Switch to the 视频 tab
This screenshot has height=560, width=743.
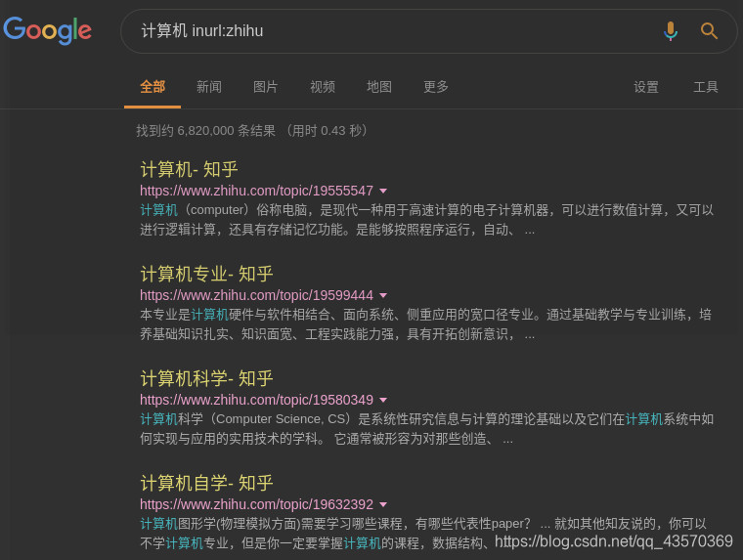pyautogui.click(x=323, y=87)
